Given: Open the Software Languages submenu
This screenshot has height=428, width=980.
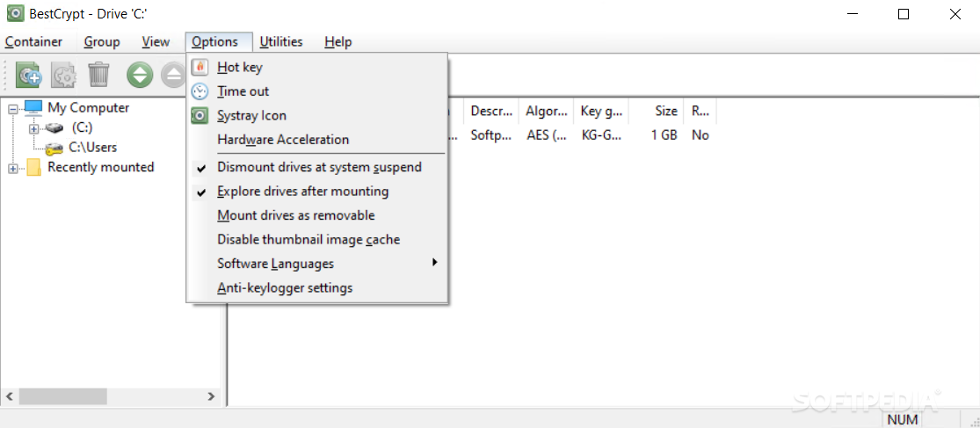Looking at the screenshot, I should [x=319, y=264].
